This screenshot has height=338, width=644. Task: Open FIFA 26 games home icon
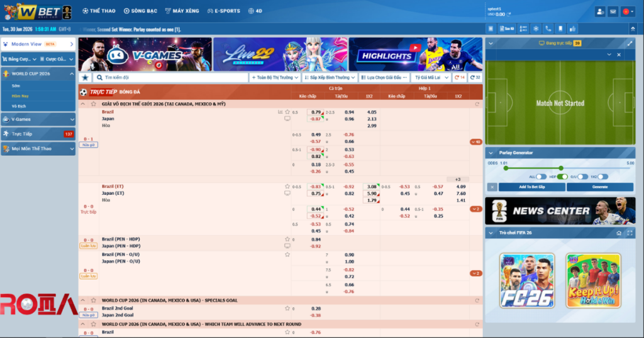(x=619, y=233)
